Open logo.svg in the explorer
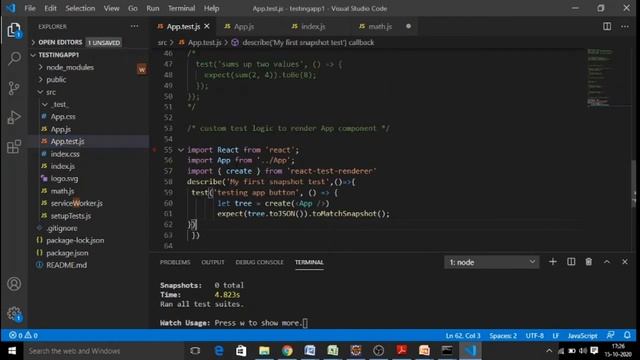Screen dimensions: 640x360 (x=64, y=179)
